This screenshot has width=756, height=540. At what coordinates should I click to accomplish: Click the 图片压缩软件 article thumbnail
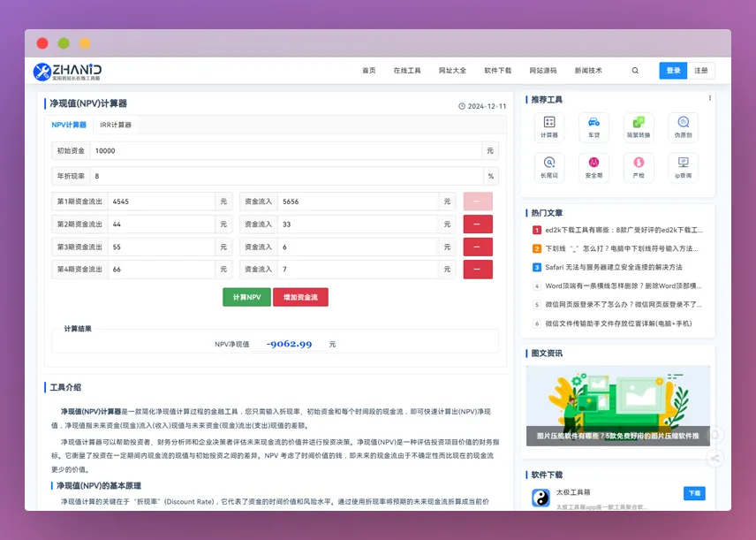click(x=617, y=406)
